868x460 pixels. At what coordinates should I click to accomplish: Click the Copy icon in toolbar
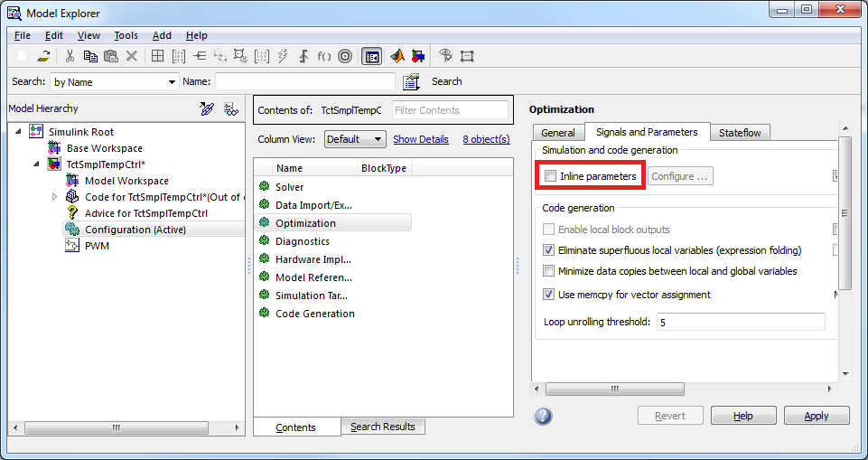point(90,56)
